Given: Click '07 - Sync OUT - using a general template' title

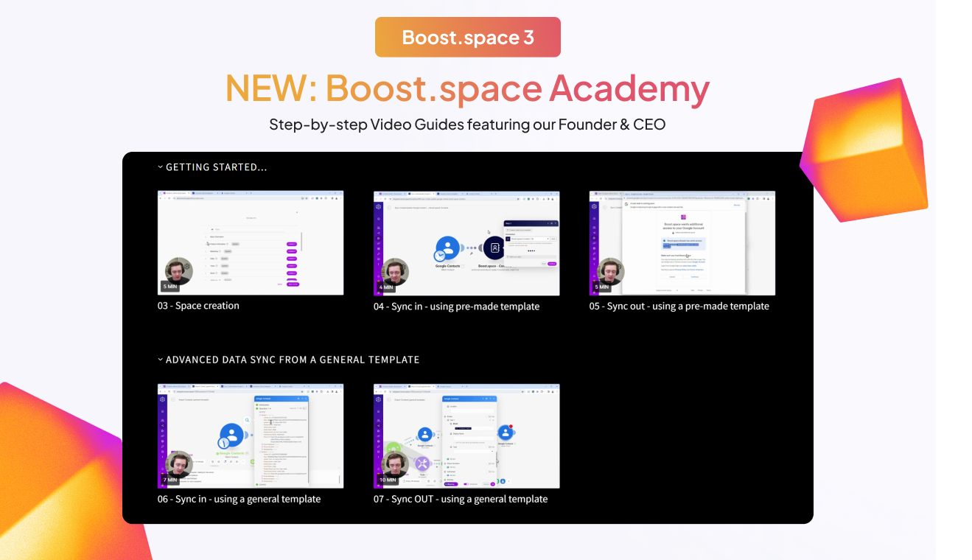Looking at the screenshot, I should [x=461, y=499].
